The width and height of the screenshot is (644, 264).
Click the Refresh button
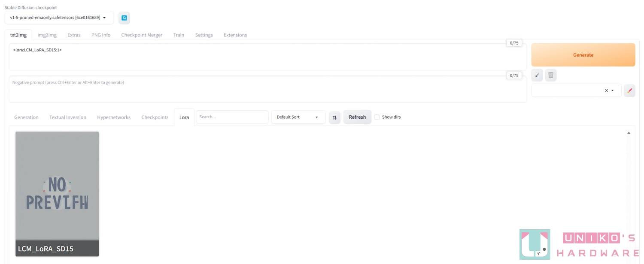tap(357, 117)
